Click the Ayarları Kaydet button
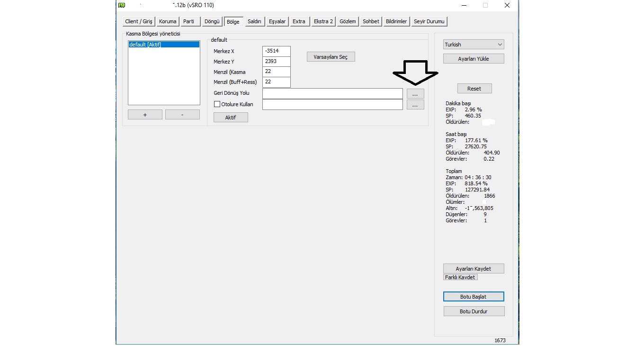The image size is (644, 346). pos(474,269)
